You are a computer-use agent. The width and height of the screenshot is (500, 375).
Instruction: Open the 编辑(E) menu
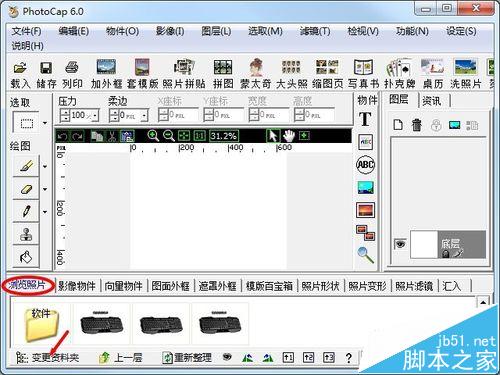coord(73,31)
